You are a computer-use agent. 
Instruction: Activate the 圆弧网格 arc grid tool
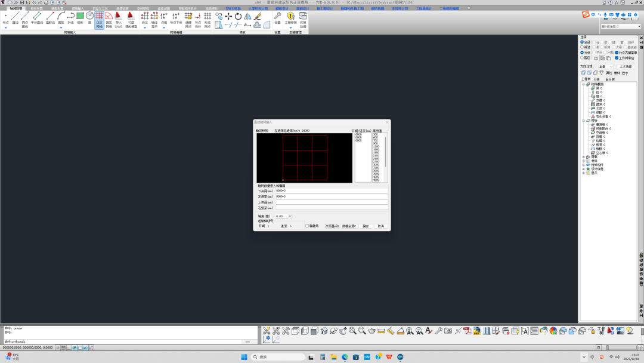109,20
